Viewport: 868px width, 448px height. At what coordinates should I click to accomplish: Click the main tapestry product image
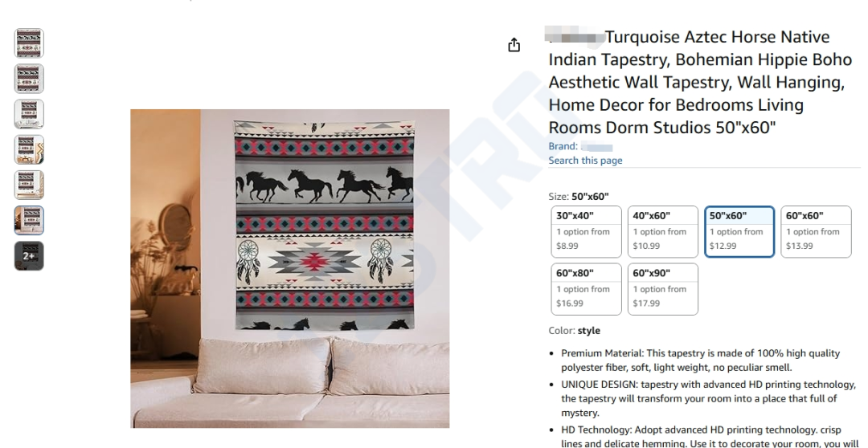[x=290, y=268]
